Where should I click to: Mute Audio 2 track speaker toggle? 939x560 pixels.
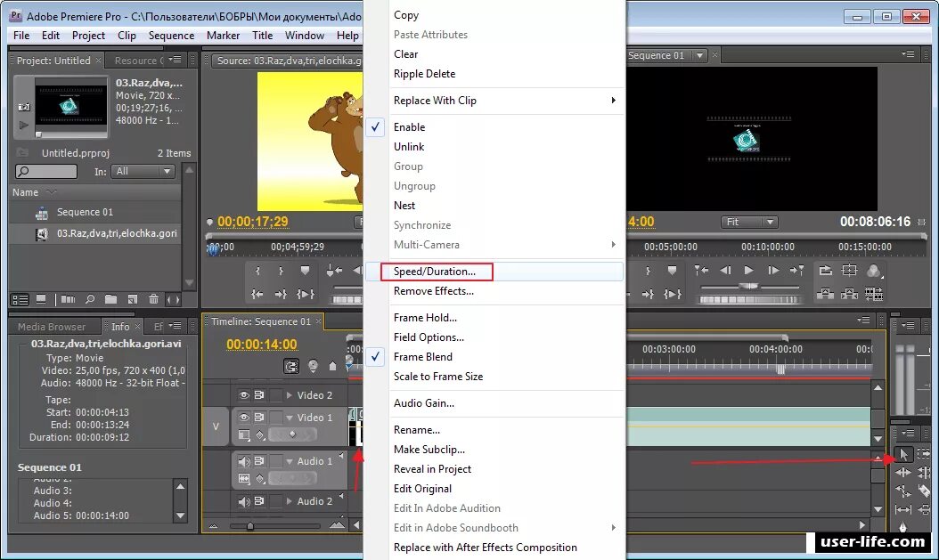[x=244, y=501]
